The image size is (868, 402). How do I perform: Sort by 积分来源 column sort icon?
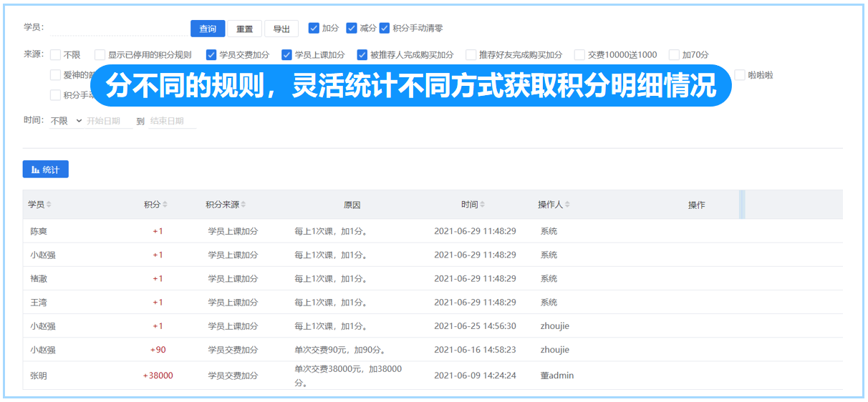click(243, 205)
